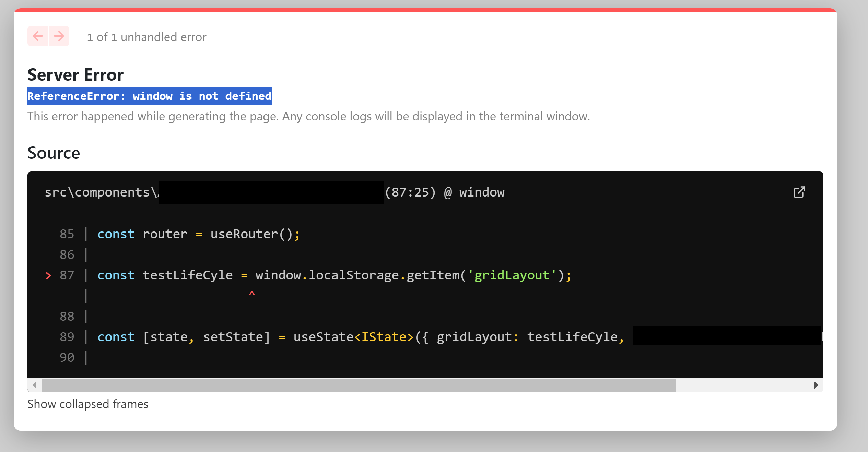Click the horizontal scrollbar thumb

point(359,385)
